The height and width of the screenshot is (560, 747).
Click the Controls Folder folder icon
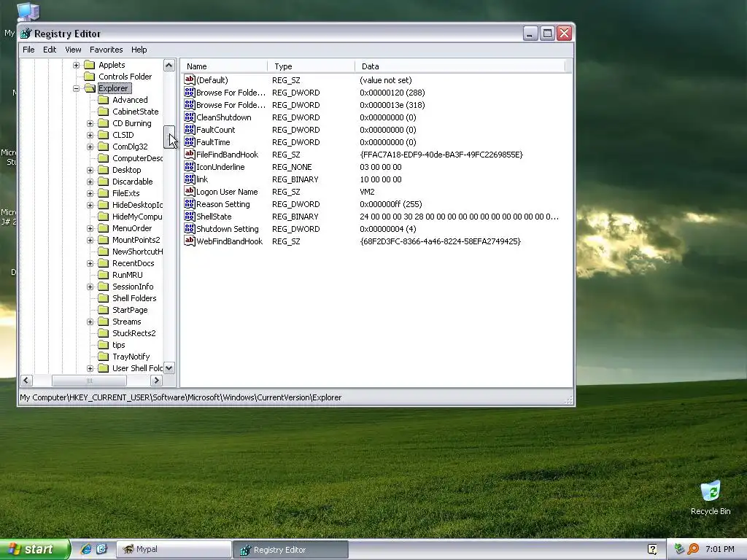pos(90,77)
